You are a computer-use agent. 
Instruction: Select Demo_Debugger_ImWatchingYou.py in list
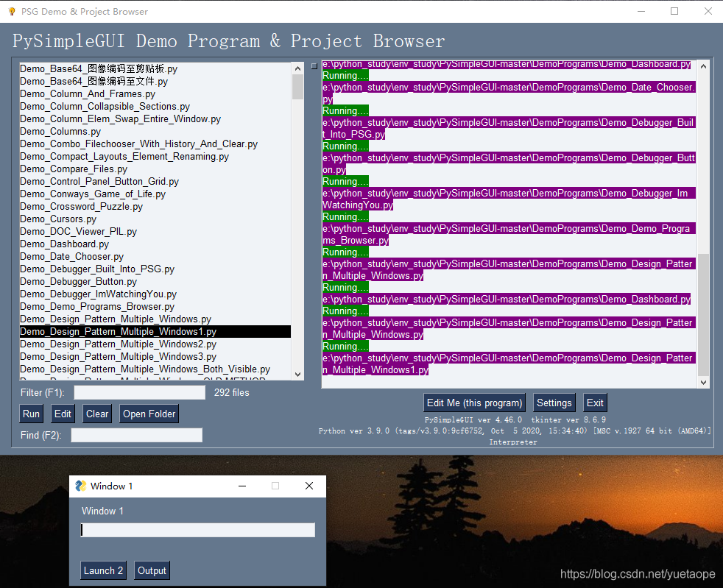point(155,294)
